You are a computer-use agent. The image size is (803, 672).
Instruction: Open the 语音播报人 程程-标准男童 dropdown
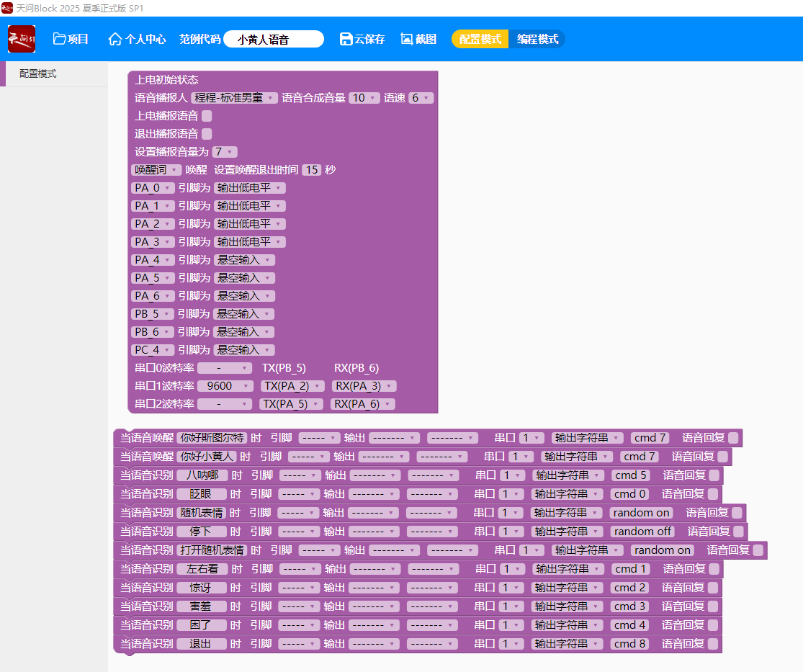point(234,98)
